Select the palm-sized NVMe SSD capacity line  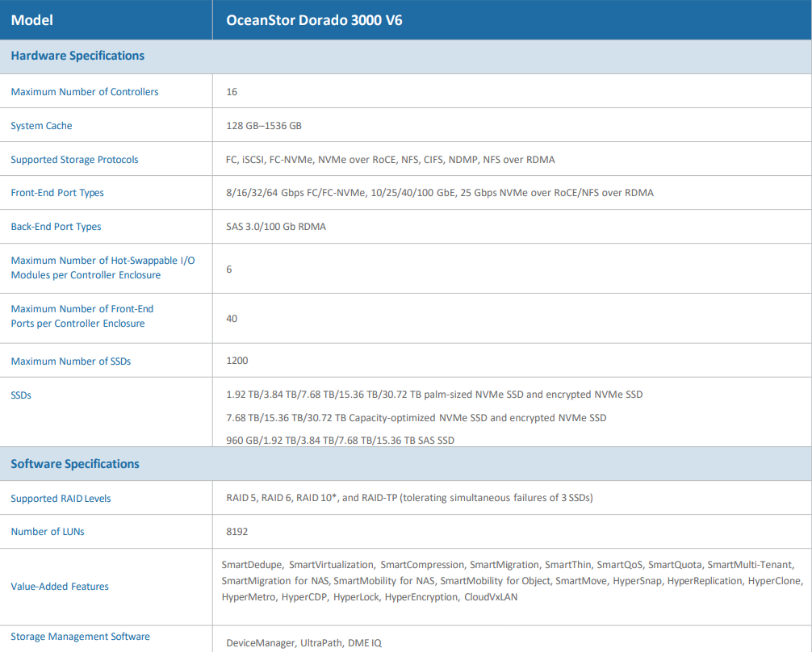pos(434,395)
